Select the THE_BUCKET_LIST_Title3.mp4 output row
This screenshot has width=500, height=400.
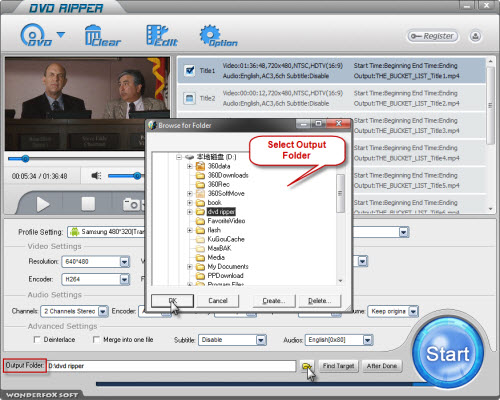pos(406,131)
